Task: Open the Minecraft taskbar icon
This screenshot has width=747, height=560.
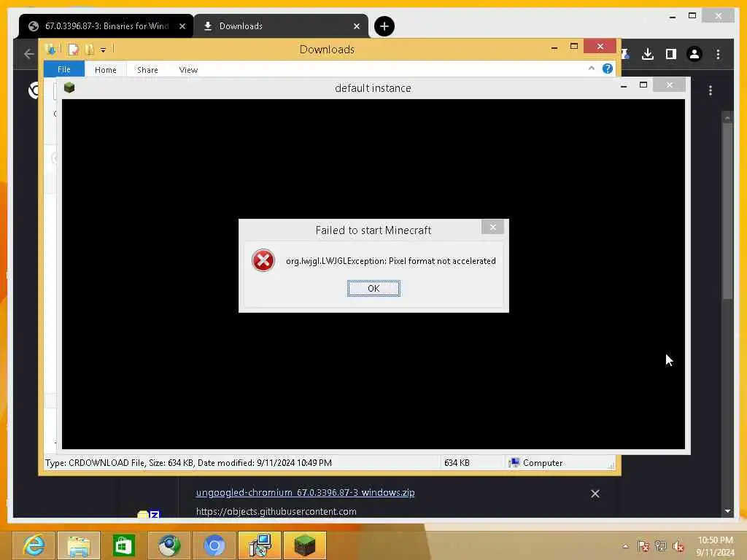Action: (305, 545)
